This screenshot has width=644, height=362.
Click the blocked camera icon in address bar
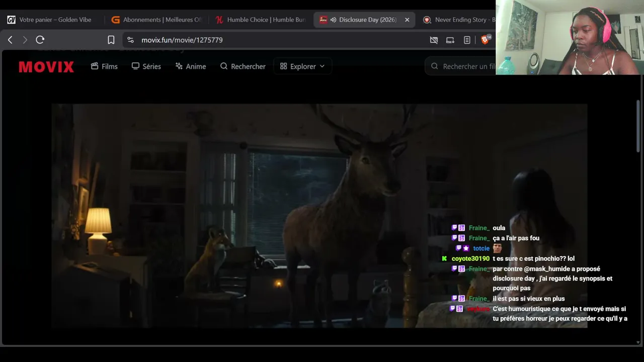tap(434, 40)
